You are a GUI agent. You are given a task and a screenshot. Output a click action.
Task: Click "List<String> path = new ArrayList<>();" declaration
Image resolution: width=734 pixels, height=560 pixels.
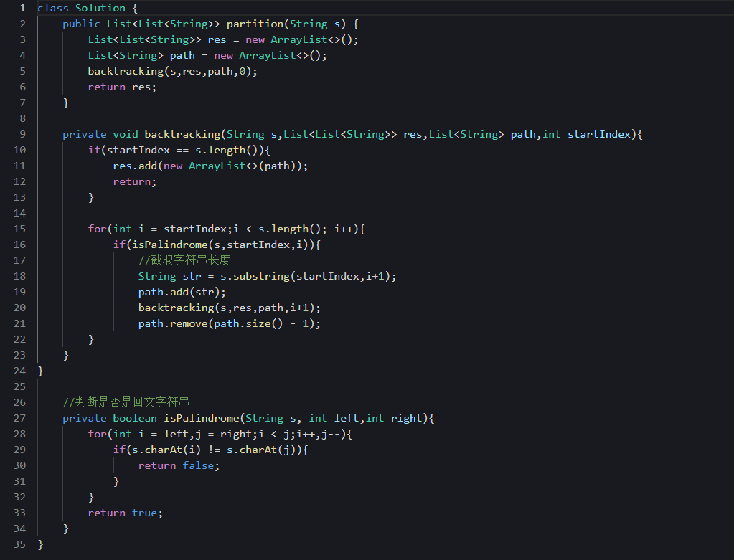[x=207, y=56]
